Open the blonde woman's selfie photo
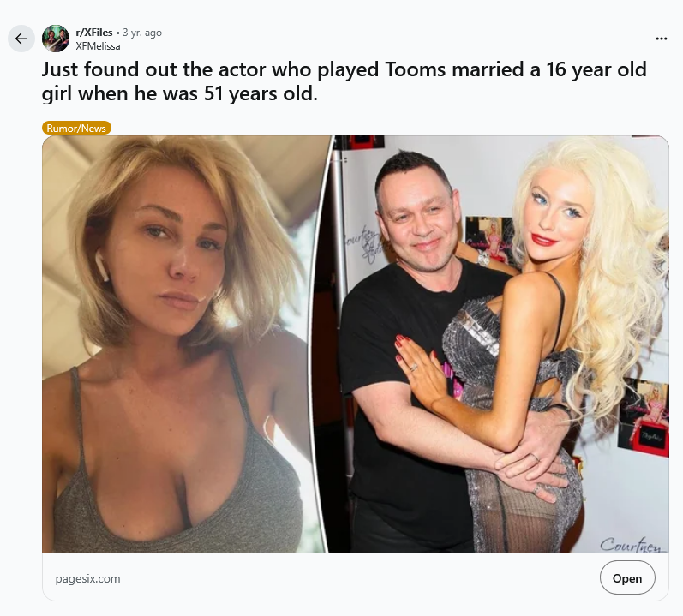Image resolution: width=683 pixels, height=616 pixels. tap(185, 344)
